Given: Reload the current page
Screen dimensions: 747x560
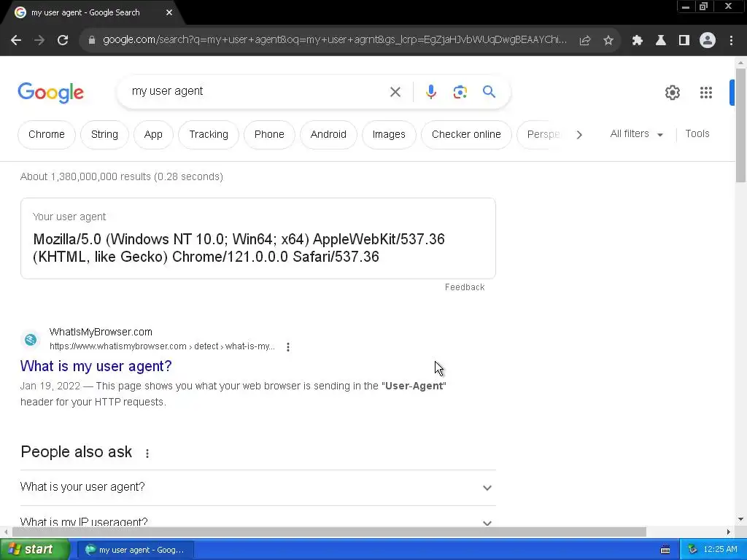Looking at the screenshot, I should point(63,41).
